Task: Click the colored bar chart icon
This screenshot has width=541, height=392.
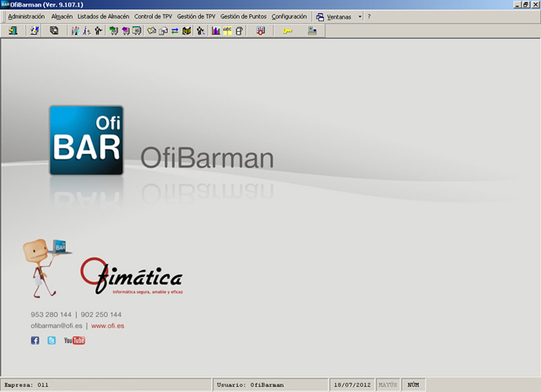Action: [x=216, y=31]
